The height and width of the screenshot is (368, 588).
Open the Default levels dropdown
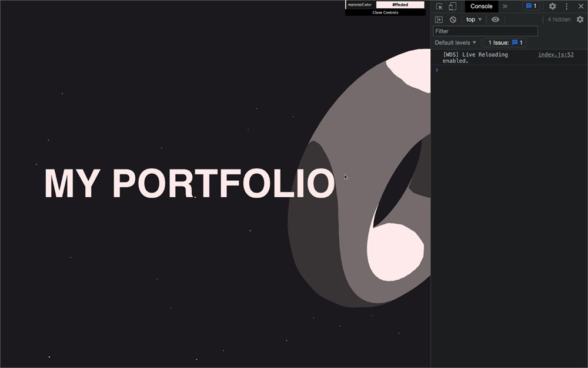click(x=455, y=43)
